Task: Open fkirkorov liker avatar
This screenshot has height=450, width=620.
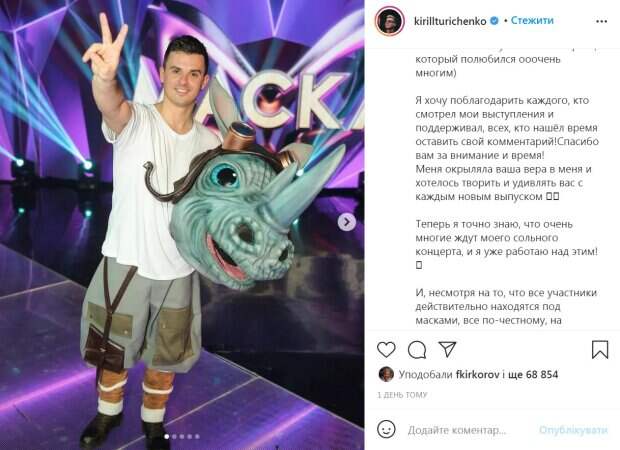Action: point(386,374)
